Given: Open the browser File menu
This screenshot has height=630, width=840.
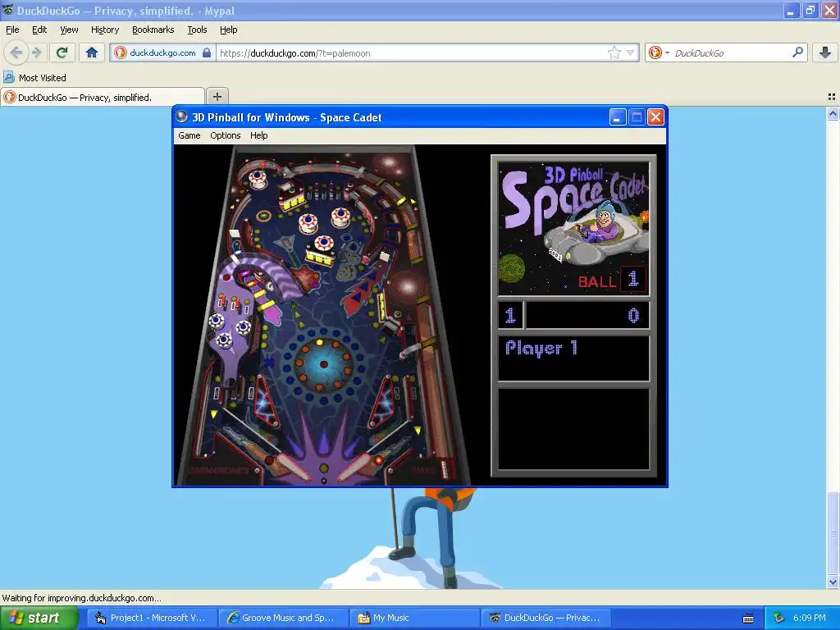Looking at the screenshot, I should (x=12, y=30).
